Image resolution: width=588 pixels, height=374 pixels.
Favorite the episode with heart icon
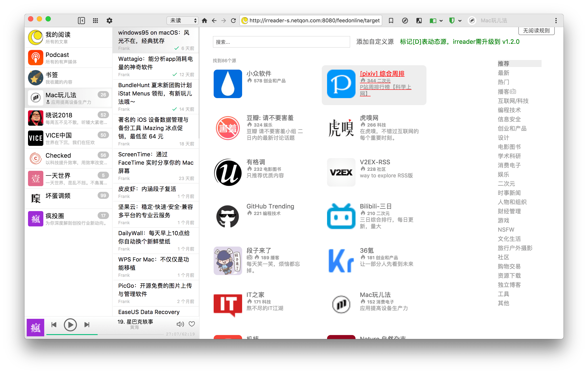pyautogui.click(x=192, y=324)
